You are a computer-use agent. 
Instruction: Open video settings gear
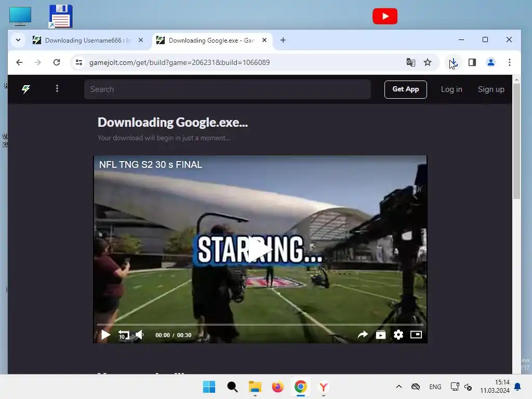click(x=398, y=335)
